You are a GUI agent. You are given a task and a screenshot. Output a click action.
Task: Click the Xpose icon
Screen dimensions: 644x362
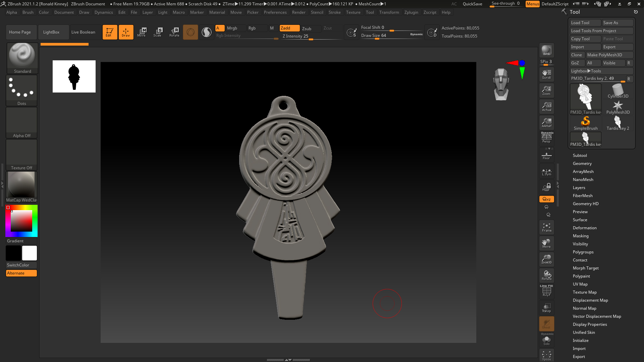tap(546, 355)
